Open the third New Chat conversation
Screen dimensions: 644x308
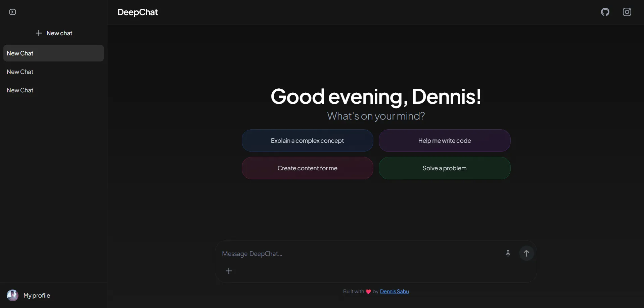(53, 90)
